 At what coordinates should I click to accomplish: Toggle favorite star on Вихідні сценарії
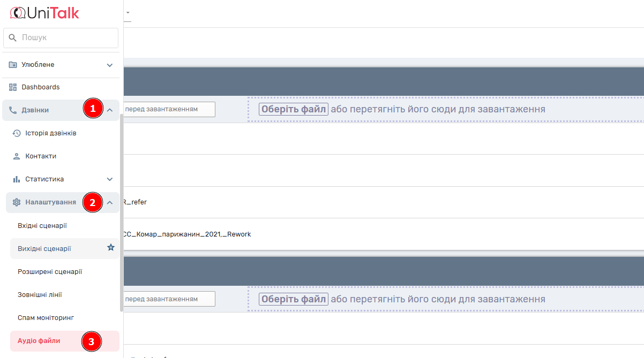111,248
